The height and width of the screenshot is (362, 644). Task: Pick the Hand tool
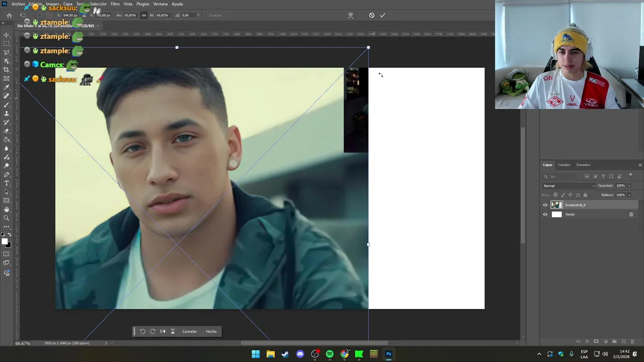pos(7,209)
